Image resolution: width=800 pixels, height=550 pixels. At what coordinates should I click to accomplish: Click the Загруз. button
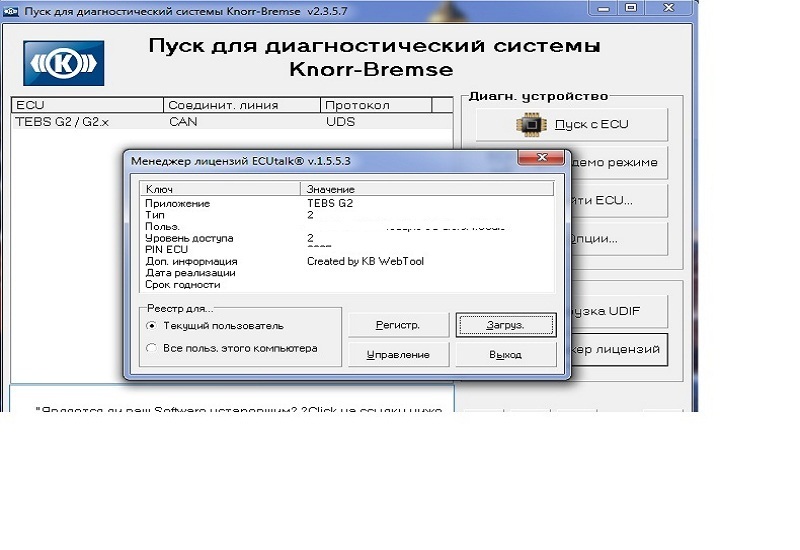506,325
